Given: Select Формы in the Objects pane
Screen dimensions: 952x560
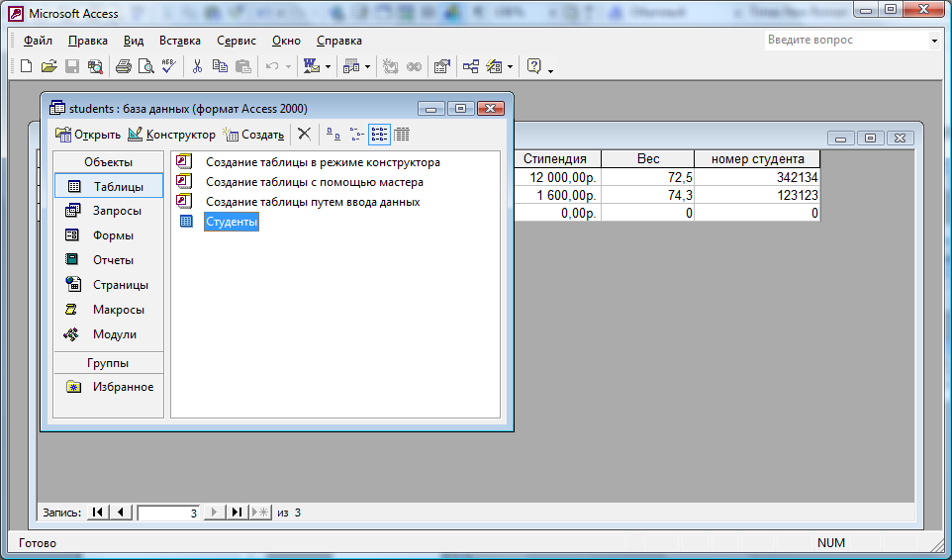Looking at the screenshot, I should point(109,235).
